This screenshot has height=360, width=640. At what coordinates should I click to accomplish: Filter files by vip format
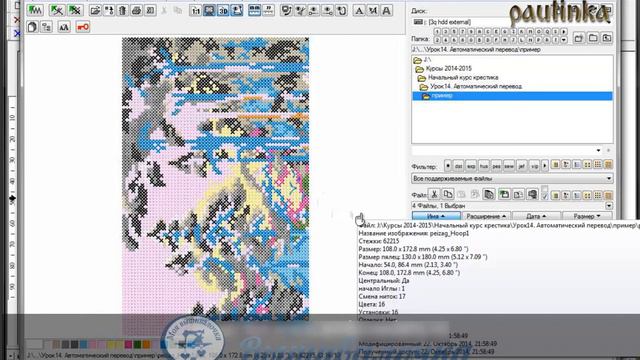[534, 166]
